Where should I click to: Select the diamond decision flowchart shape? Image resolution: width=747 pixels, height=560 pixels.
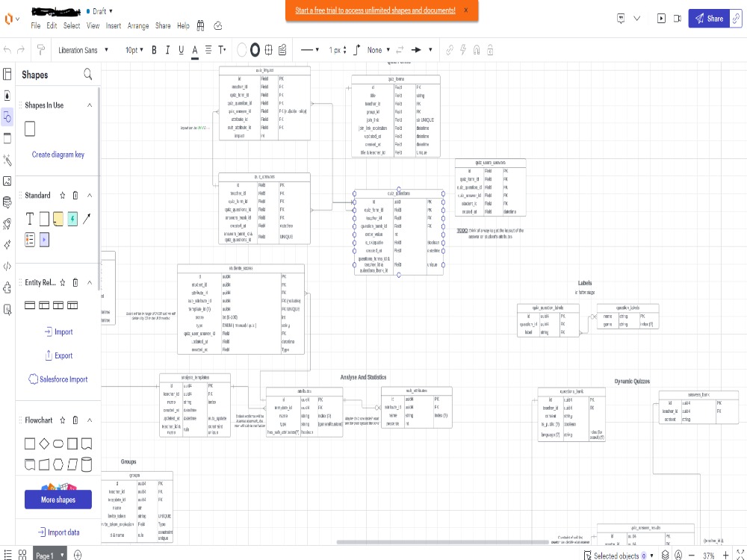pyautogui.click(x=44, y=444)
